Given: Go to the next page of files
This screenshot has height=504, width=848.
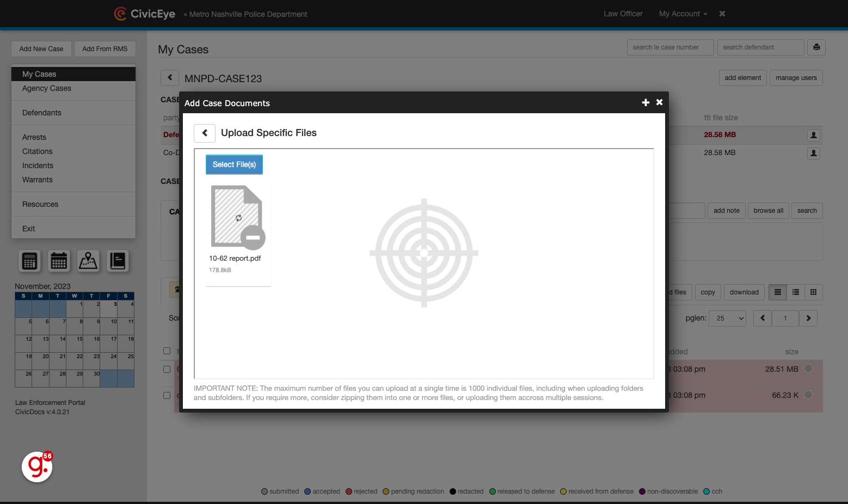Looking at the screenshot, I should tap(808, 318).
